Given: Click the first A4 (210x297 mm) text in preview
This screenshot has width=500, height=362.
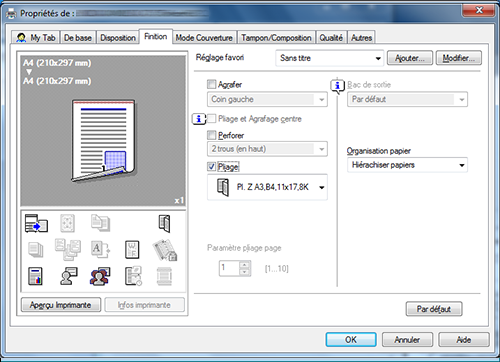Looking at the screenshot, I should point(57,63).
